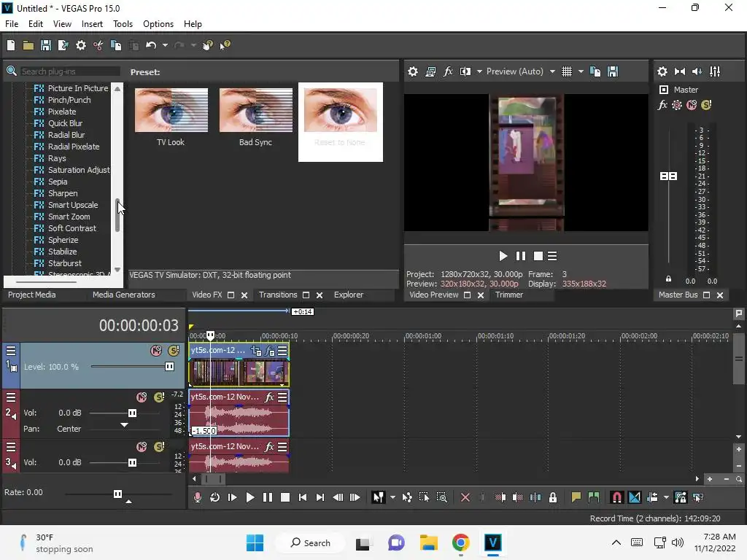Solo audio track 2
The height and width of the screenshot is (560, 747).
(x=159, y=397)
